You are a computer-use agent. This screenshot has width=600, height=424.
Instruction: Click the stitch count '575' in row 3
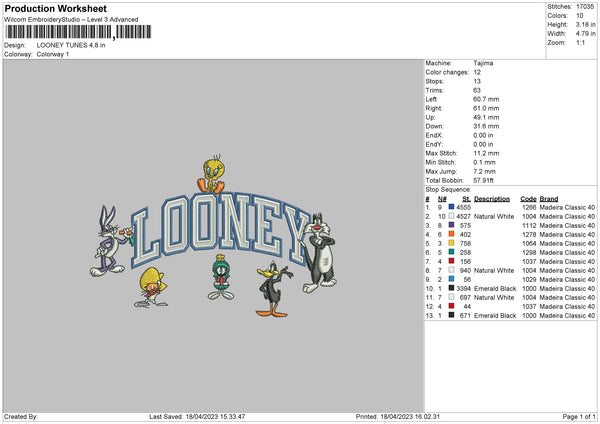pyautogui.click(x=465, y=225)
